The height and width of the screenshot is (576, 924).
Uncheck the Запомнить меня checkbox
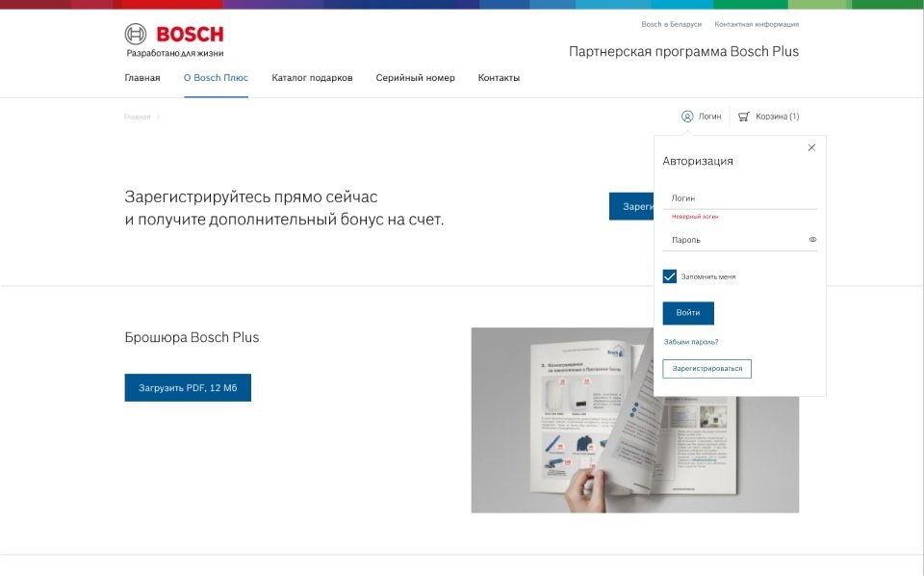pos(670,276)
